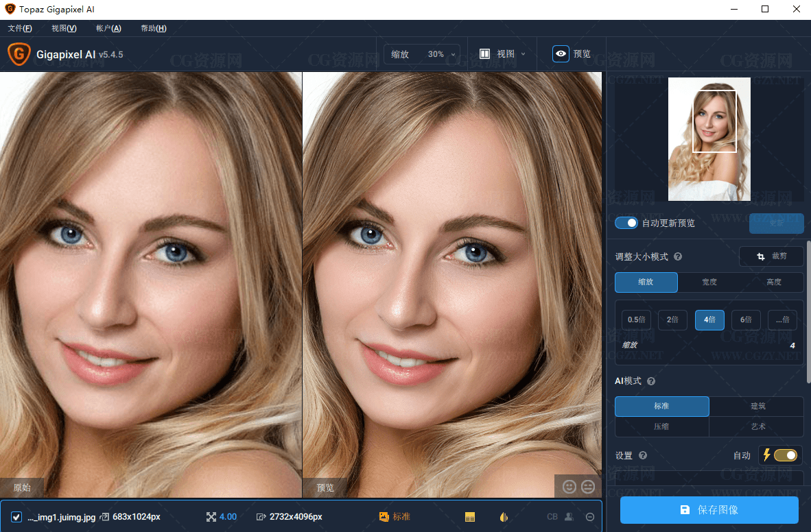This screenshot has height=532, width=811.
Task: Click the split view layout icon
Action: pos(484,53)
